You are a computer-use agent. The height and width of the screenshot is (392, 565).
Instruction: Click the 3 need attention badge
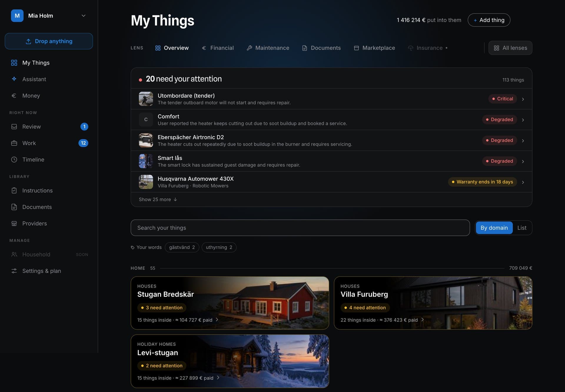162,308
